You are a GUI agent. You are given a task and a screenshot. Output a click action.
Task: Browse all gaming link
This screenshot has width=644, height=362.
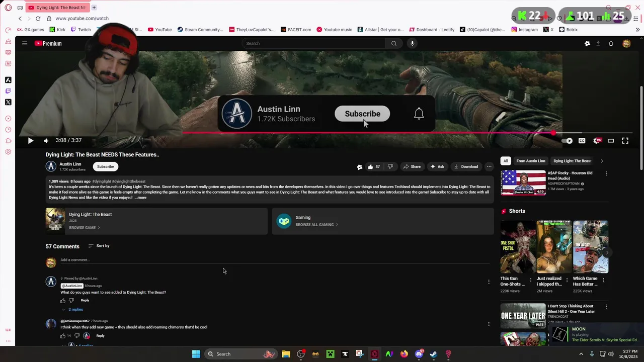click(317, 225)
